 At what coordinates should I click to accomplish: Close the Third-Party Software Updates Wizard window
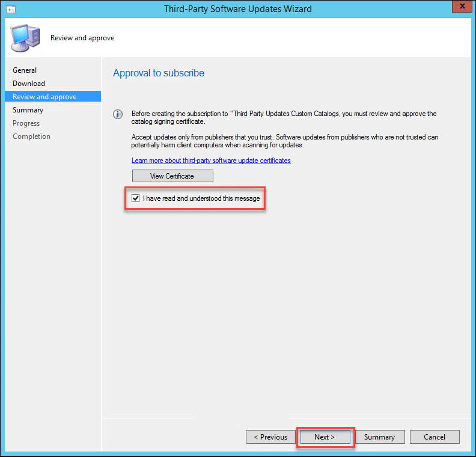tap(460, 8)
